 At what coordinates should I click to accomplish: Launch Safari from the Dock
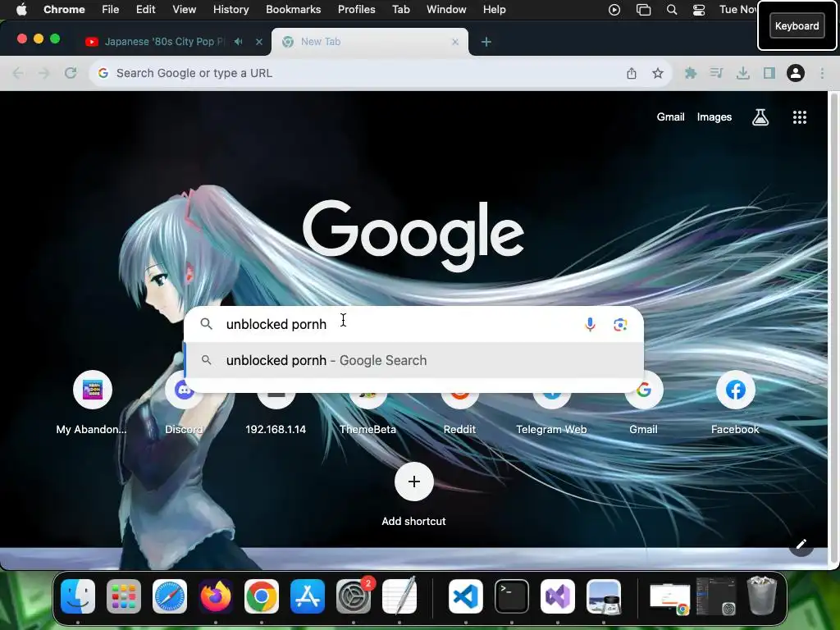pyautogui.click(x=169, y=596)
